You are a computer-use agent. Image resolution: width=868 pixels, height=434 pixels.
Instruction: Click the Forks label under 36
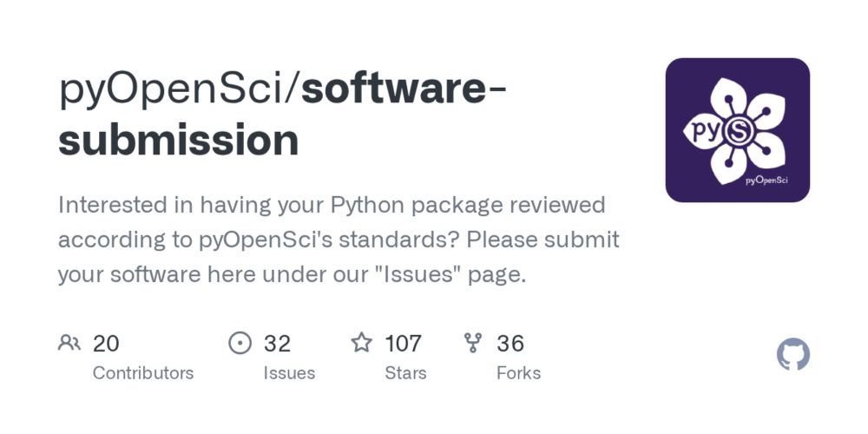(x=518, y=373)
